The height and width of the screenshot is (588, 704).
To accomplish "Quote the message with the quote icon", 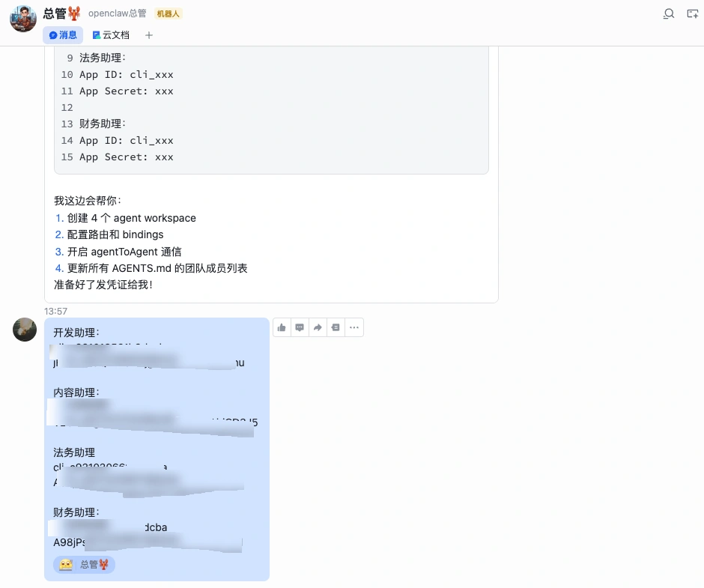I will 336,327.
